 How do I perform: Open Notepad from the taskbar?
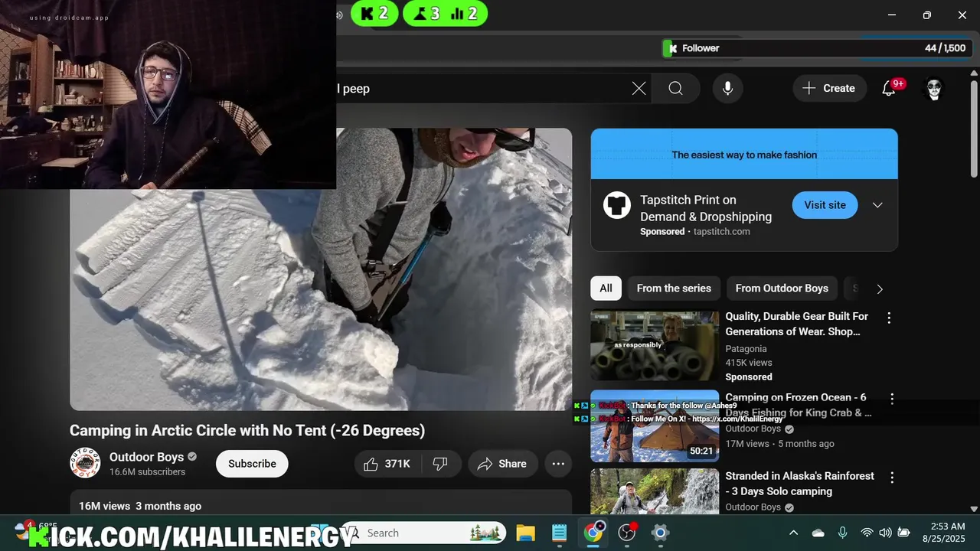[559, 533]
